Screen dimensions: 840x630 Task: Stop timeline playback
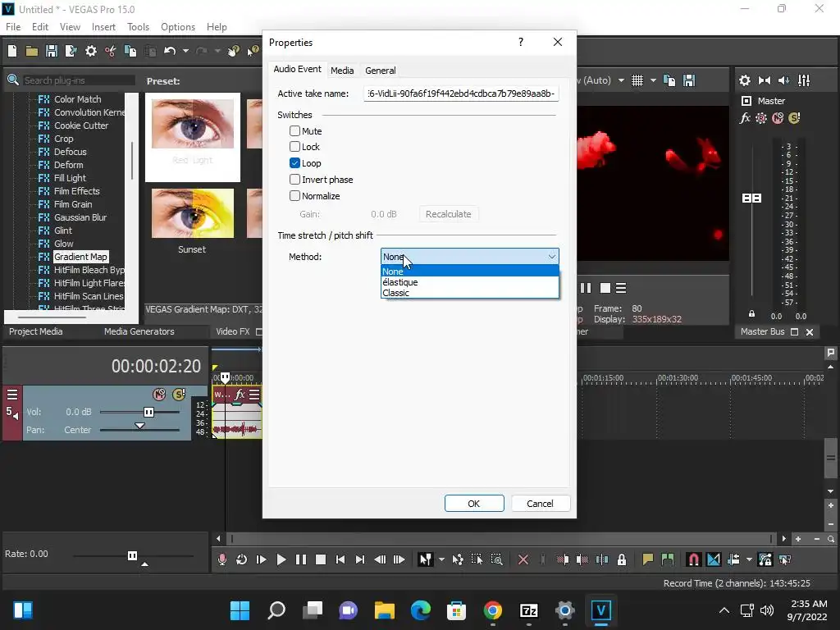point(321,559)
